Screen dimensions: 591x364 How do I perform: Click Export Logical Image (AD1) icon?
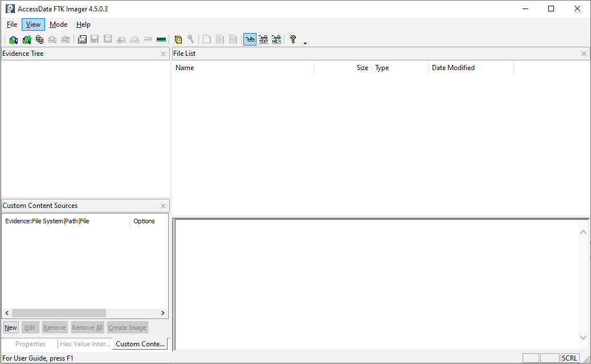108,39
